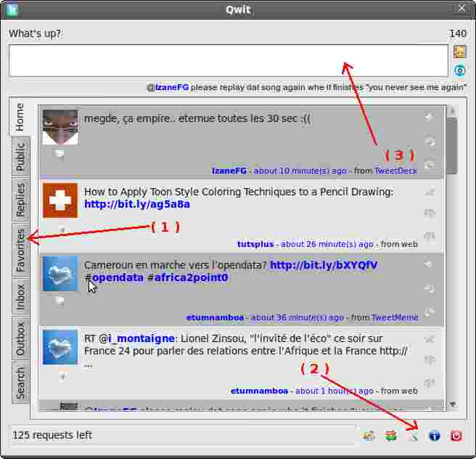Click middle action icon on Cameroun tweet
476x459 pixels.
430,288
